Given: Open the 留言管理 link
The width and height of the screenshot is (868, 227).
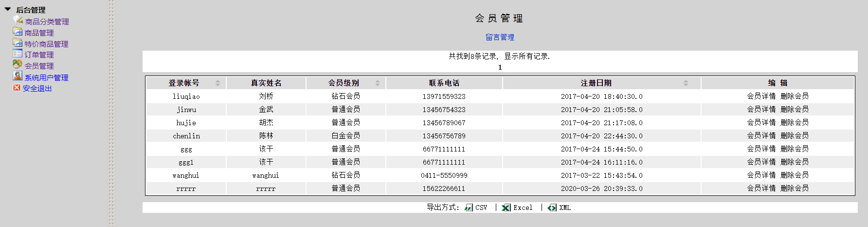Looking at the screenshot, I should pyautogui.click(x=500, y=38).
